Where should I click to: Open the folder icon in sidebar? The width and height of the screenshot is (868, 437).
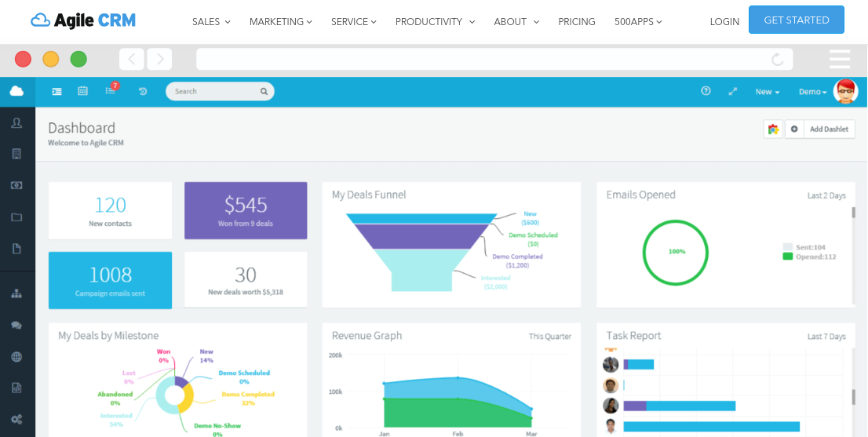(16, 217)
